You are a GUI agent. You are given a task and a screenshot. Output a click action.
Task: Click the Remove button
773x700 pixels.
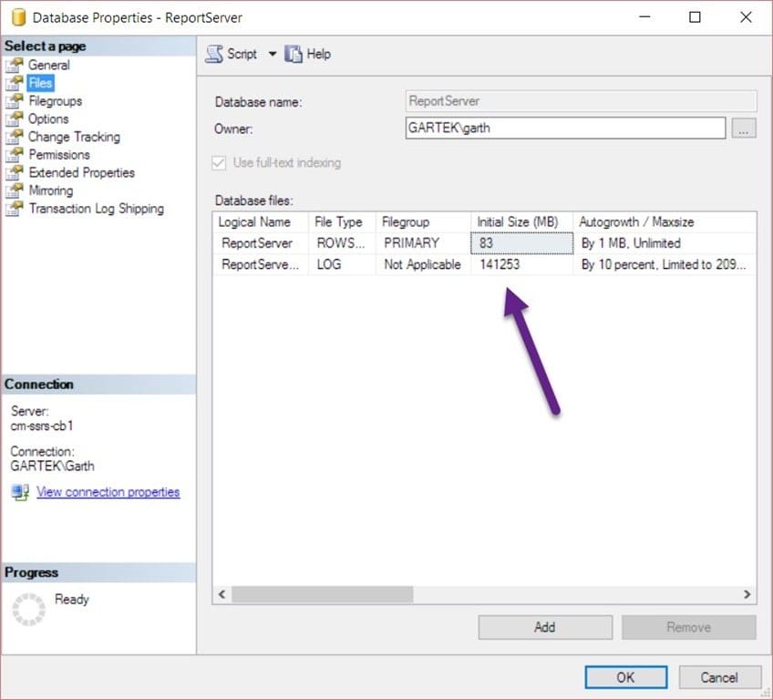click(x=689, y=627)
